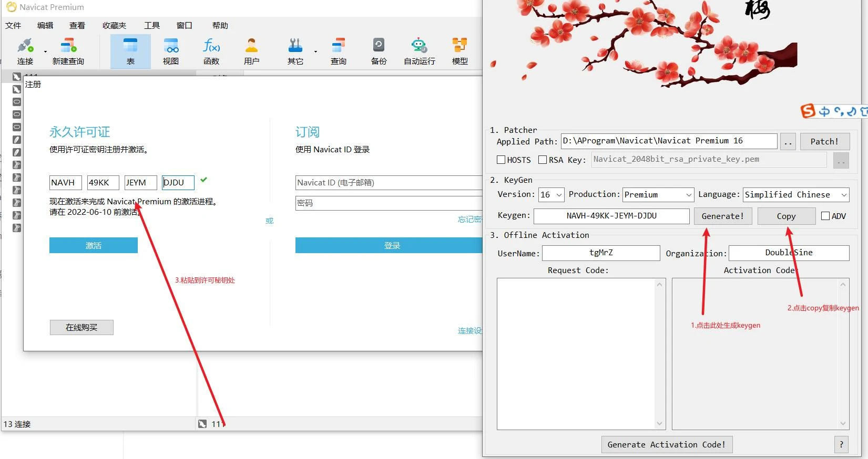Open the Version dropdown showing 16
Screen dimensions: 868x459
pos(551,195)
